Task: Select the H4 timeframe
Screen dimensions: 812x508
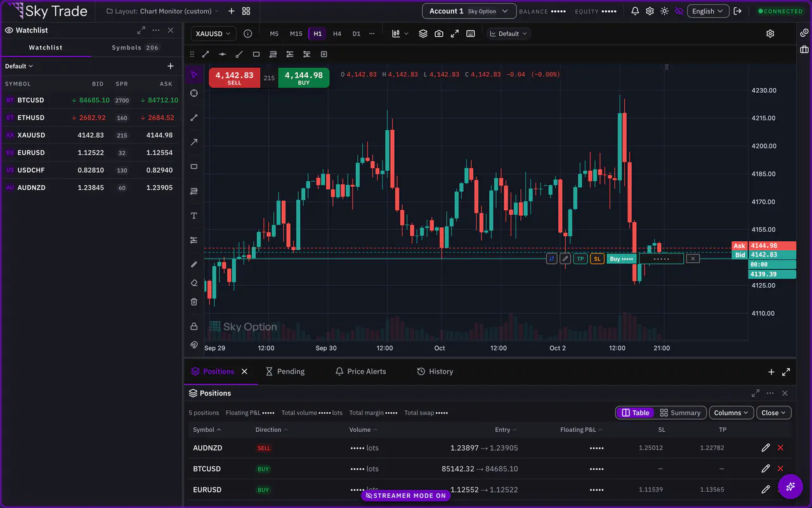Action: [x=337, y=34]
